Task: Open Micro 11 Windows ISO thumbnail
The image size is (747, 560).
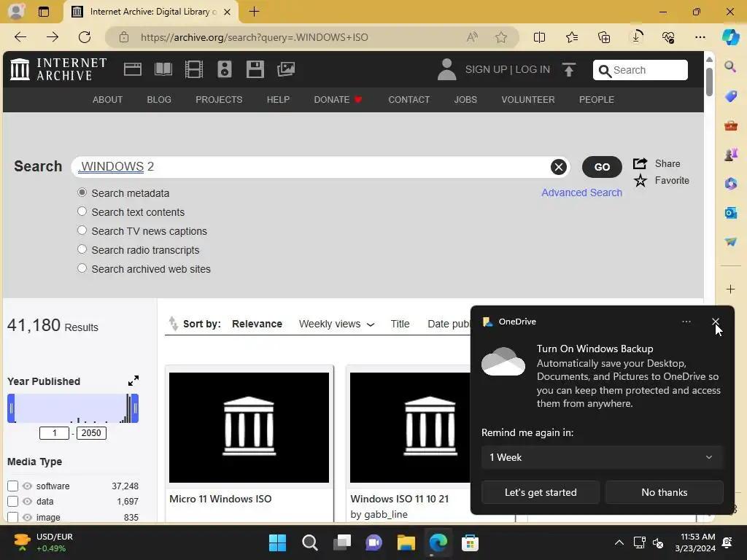Action: (x=249, y=427)
